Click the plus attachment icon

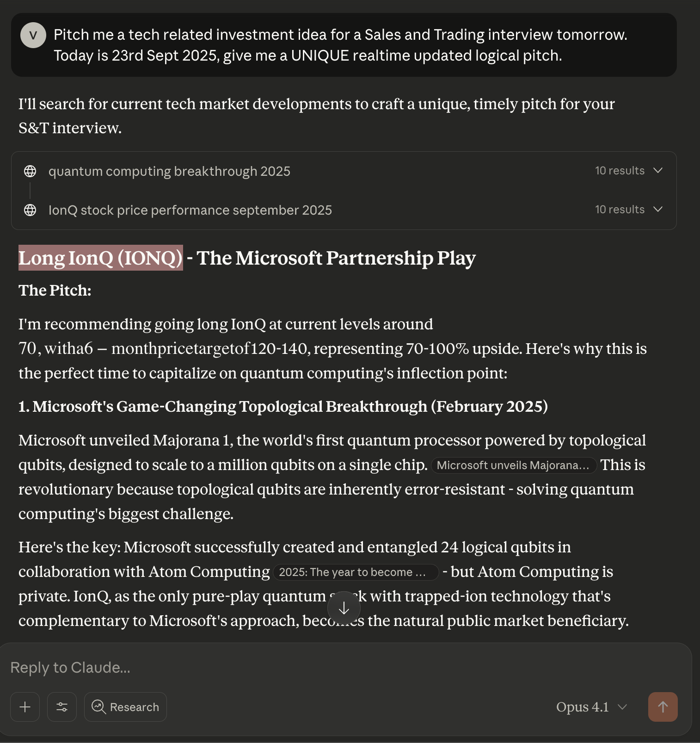[x=25, y=707]
